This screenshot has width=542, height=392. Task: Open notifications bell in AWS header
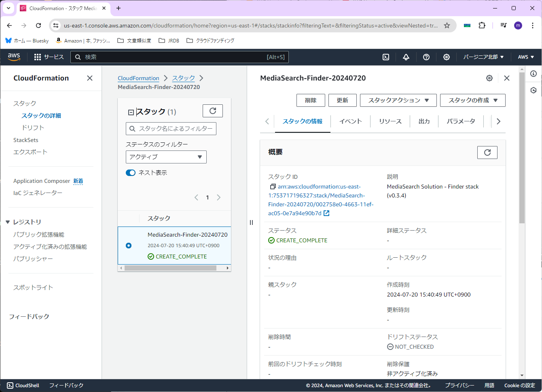[x=406, y=57]
